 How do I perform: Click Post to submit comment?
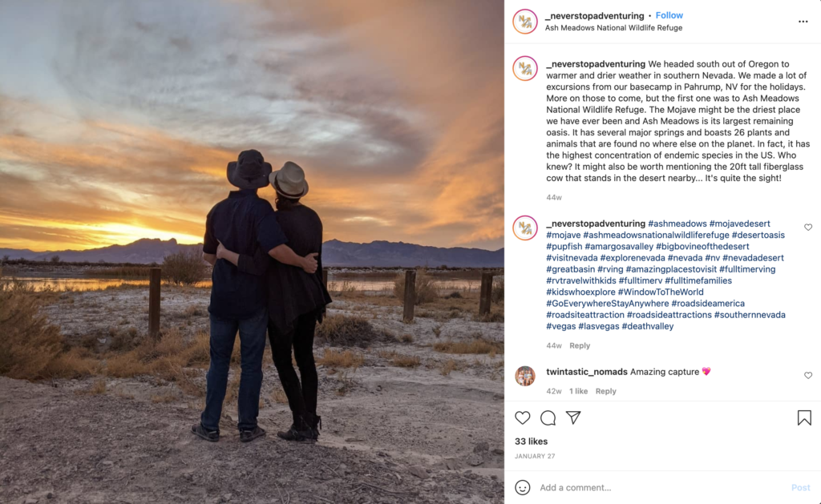[801, 487]
